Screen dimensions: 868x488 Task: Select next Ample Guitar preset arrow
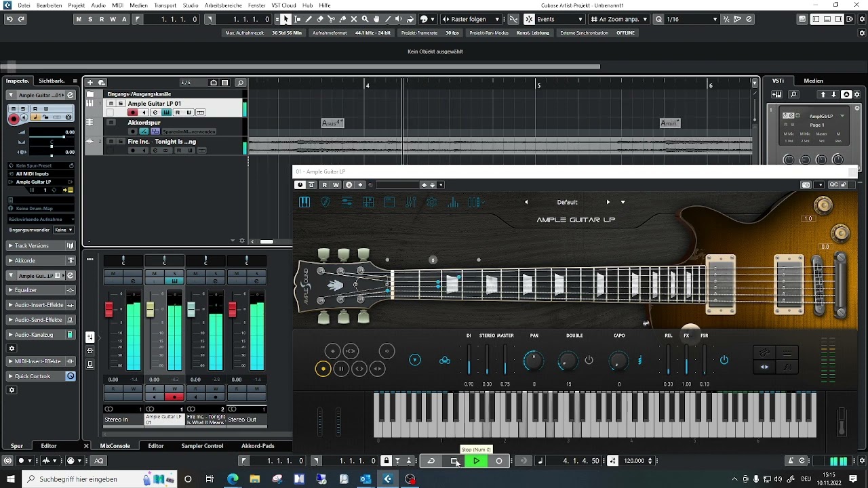pos(608,202)
